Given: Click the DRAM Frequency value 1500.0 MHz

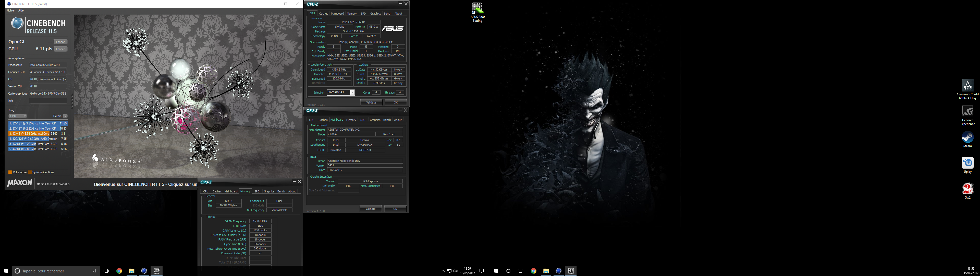Looking at the screenshot, I should pos(260,221).
